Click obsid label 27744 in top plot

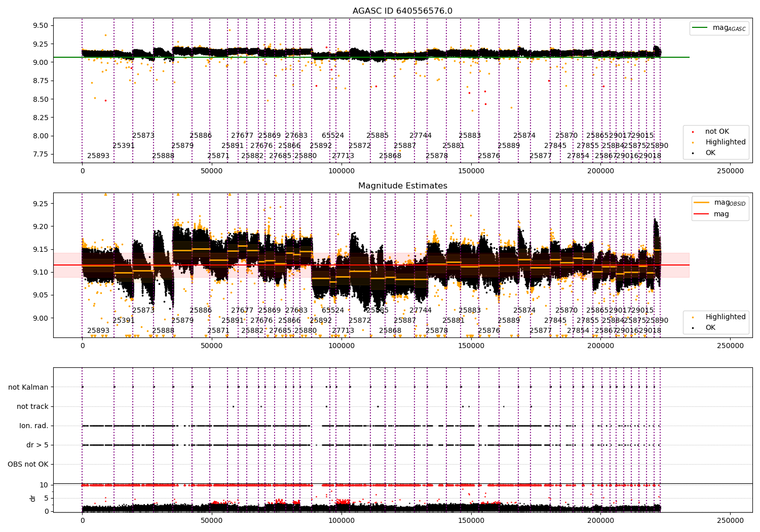[421, 136]
